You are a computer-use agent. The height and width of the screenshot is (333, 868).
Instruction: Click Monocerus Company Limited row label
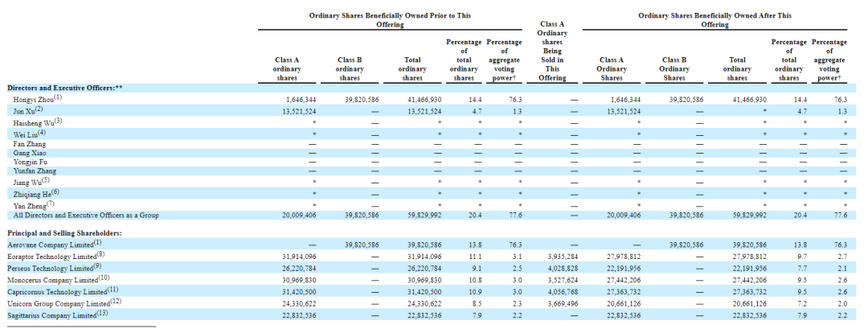[59, 279]
